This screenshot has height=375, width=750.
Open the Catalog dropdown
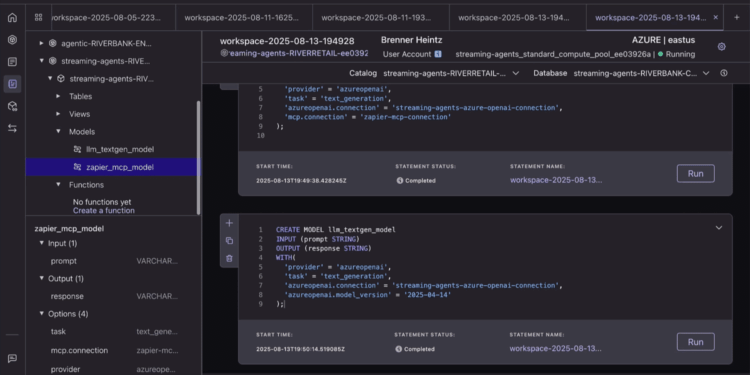point(451,73)
